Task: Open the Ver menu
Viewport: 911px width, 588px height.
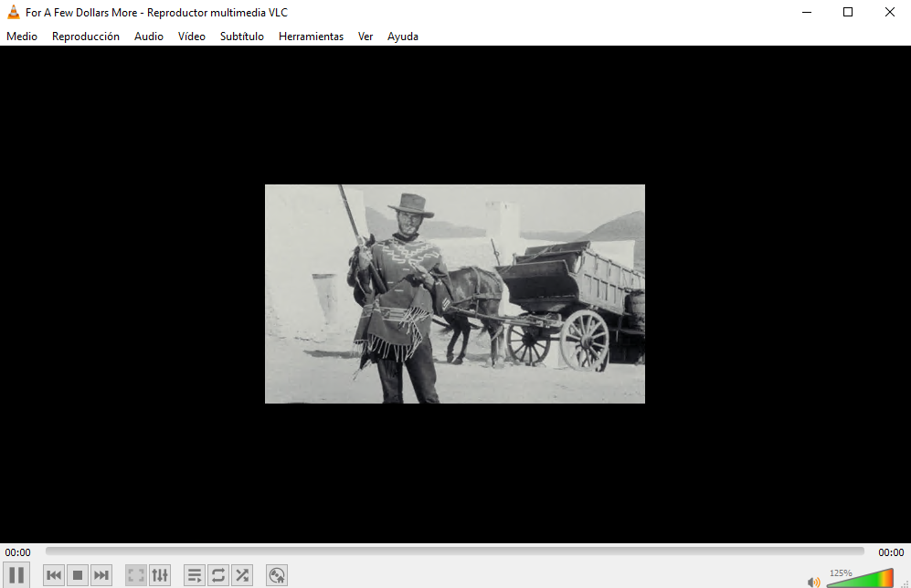Action: 365,36
